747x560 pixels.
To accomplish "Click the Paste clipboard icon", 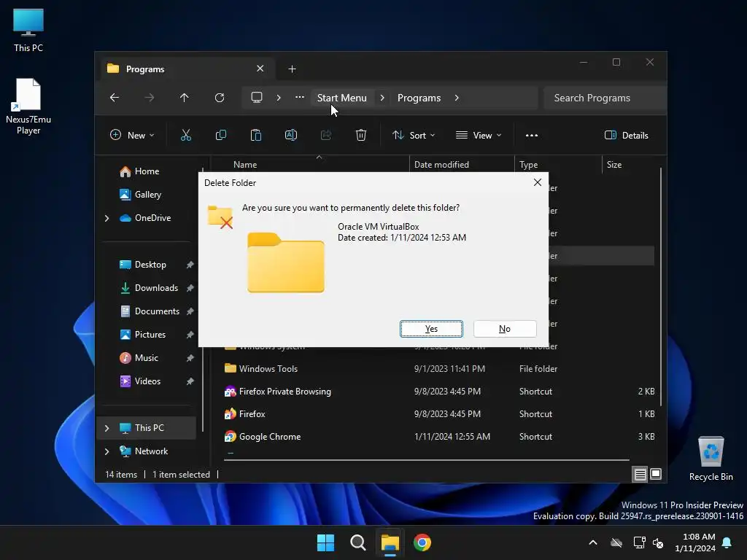I will click(x=256, y=135).
